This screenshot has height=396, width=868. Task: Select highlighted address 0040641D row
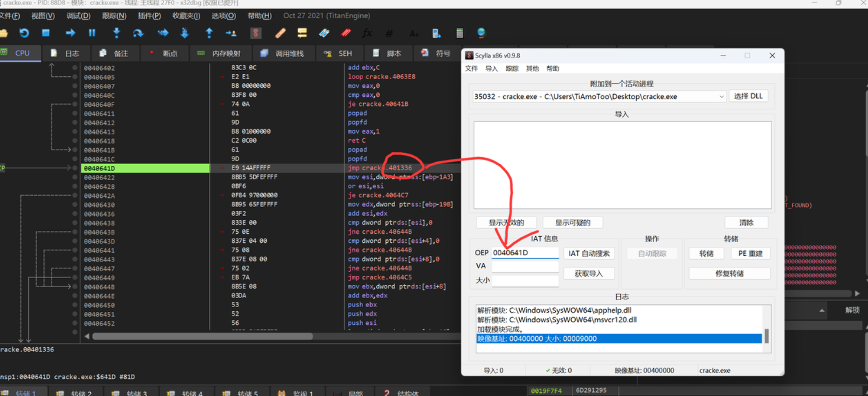tap(145, 168)
